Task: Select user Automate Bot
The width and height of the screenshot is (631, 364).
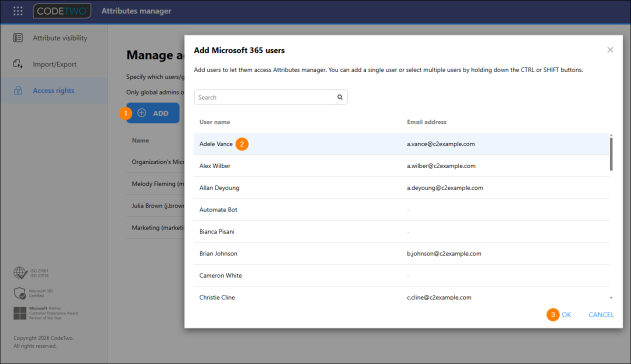Action: (401, 210)
